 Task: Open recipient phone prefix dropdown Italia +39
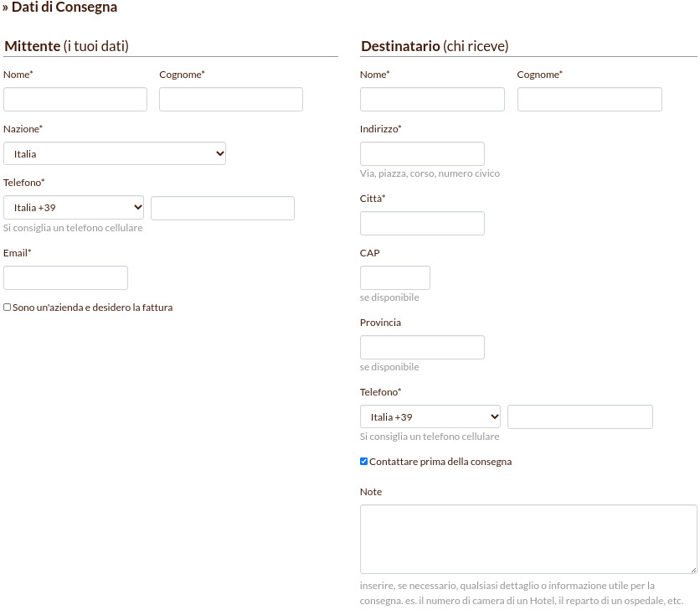(x=430, y=416)
